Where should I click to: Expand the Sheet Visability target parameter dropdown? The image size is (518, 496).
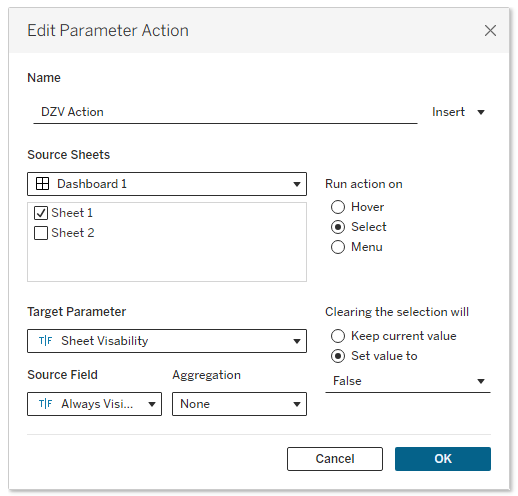tap(167, 341)
